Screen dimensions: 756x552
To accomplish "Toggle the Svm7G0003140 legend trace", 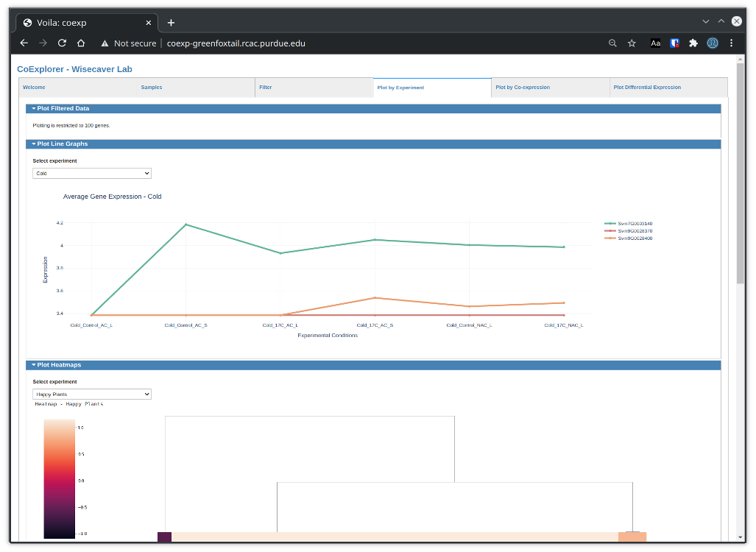I will coord(634,224).
